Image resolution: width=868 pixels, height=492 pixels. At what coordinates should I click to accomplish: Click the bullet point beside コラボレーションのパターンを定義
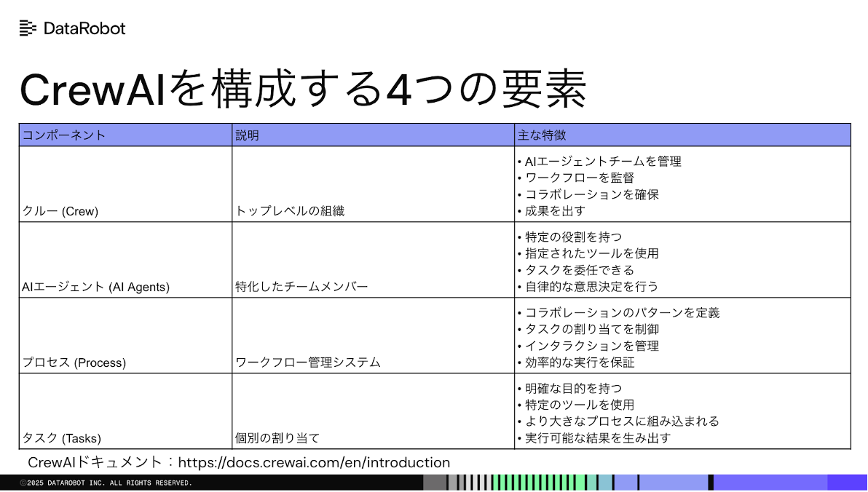[x=519, y=312]
